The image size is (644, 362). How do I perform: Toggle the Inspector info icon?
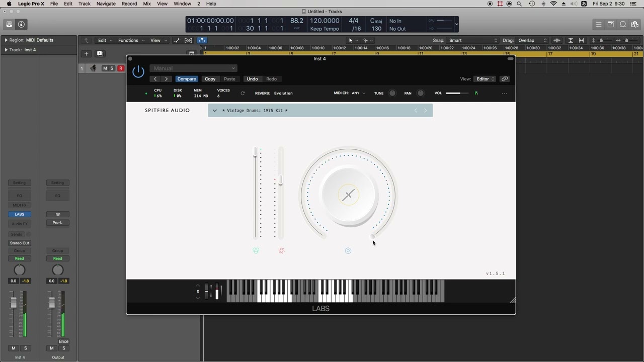[x=21, y=24]
